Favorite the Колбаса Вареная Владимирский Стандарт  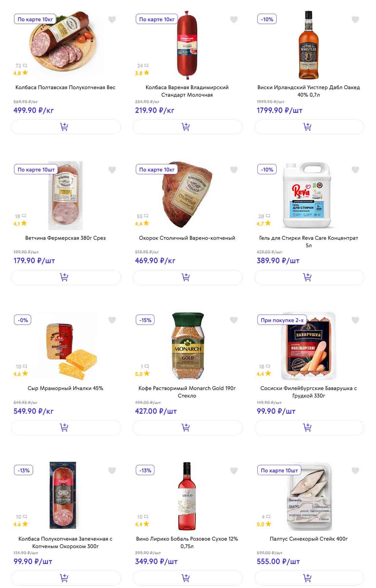click(x=234, y=20)
